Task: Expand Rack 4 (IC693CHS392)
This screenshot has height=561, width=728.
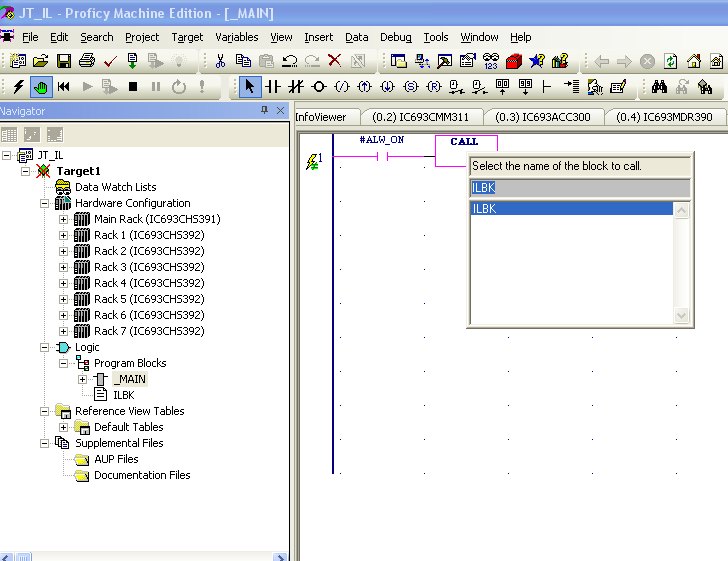Action: [x=63, y=283]
